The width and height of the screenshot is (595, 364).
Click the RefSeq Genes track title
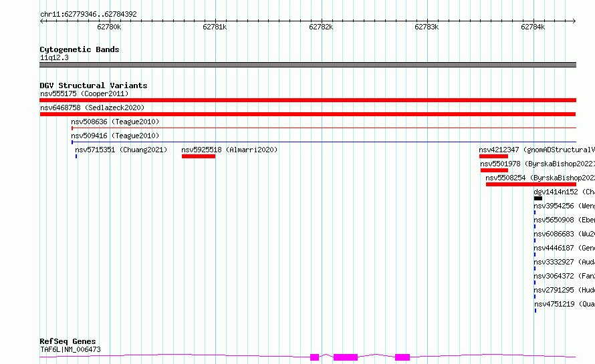click(x=68, y=341)
